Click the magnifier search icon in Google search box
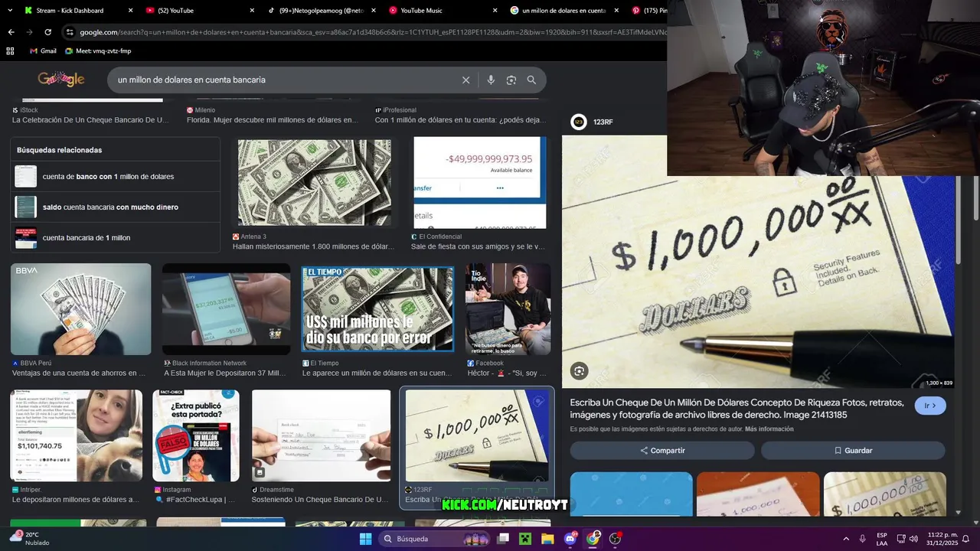The width and height of the screenshot is (980, 551). 531,80
